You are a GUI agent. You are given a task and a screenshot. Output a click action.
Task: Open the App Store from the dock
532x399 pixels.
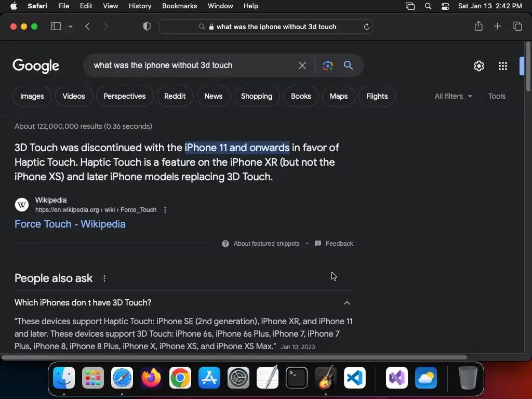pyautogui.click(x=209, y=378)
